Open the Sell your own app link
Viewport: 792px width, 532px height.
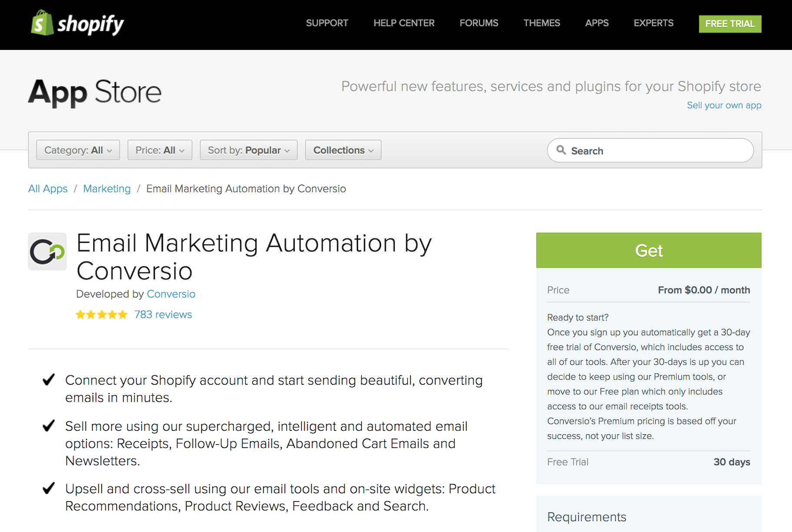[x=724, y=105]
